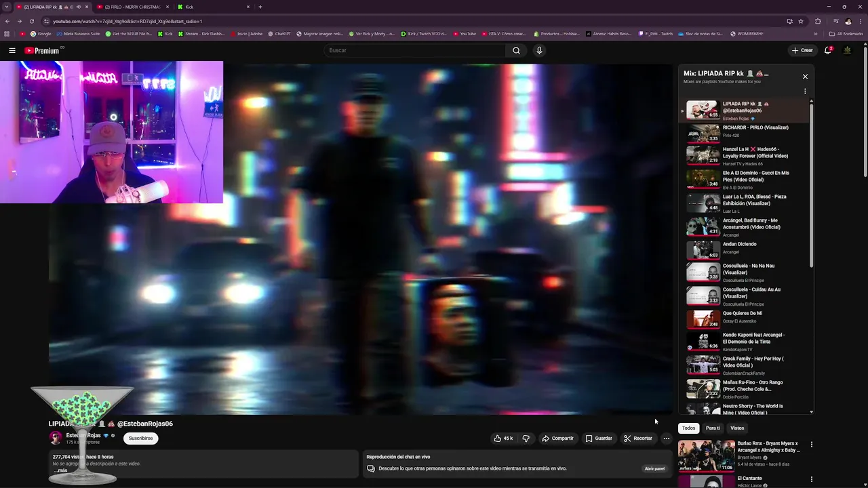Play Que Quieres De Mi in Mix
868x488 pixels.
coord(746,319)
